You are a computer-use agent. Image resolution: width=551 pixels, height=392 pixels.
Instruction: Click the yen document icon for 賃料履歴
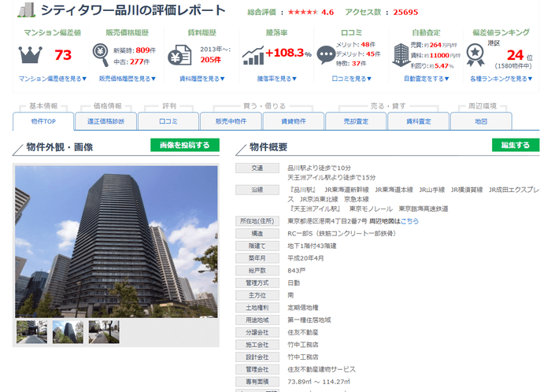(x=179, y=55)
